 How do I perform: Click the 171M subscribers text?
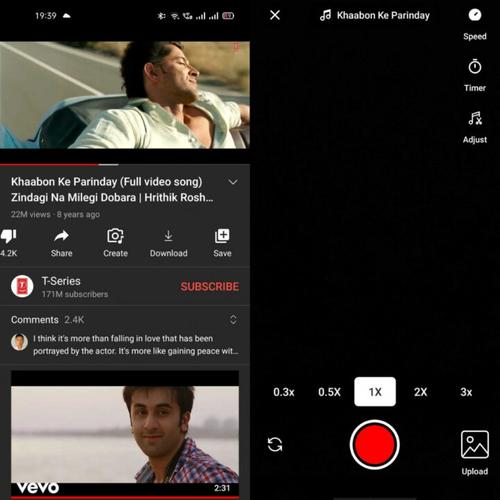coord(75,294)
